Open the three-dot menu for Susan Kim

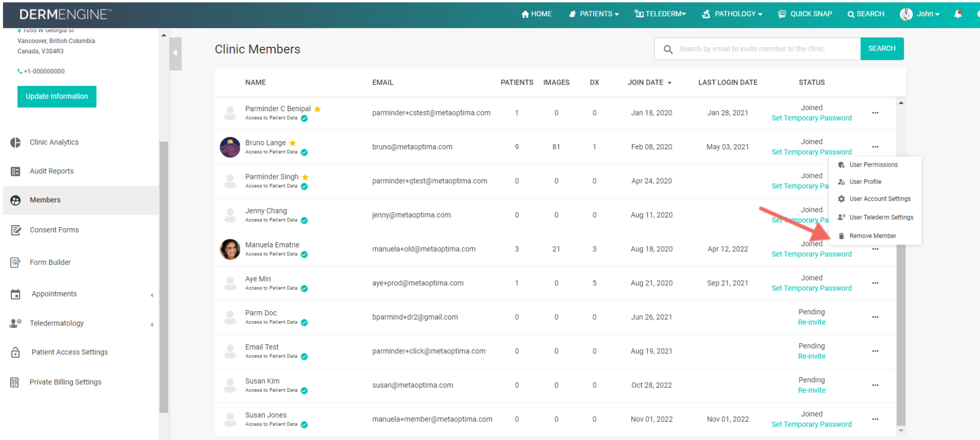875,385
